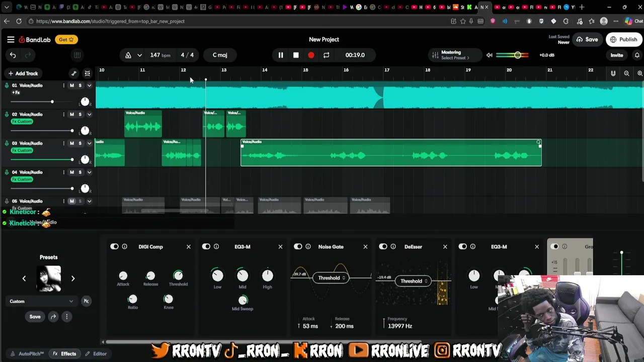Go to next preset arrow

(x=73, y=278)
